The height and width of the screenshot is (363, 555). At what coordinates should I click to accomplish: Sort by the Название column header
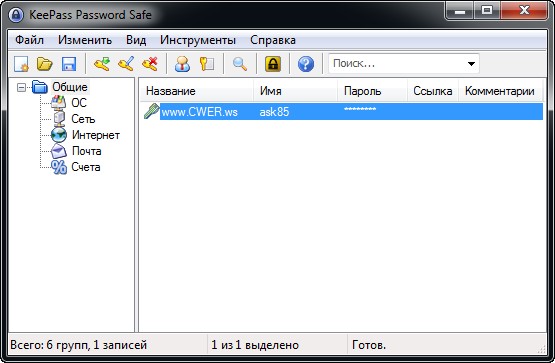coord(197,91)
